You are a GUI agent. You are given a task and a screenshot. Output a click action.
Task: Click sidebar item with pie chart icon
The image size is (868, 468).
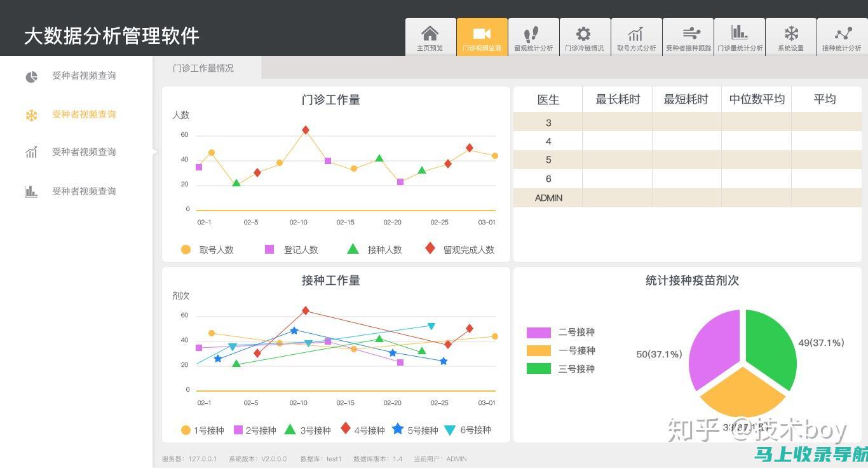coord(70,76)
